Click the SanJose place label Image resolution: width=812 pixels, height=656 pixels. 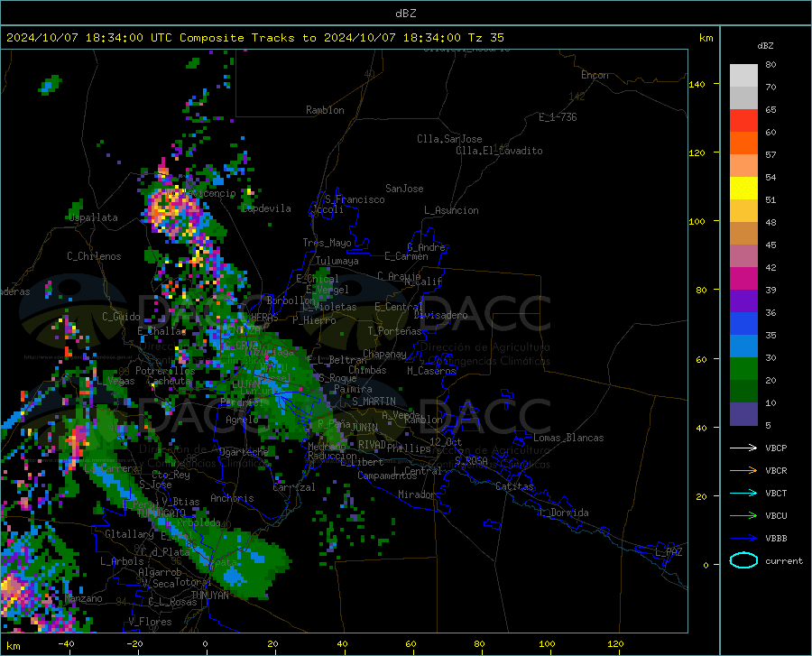tap(404, 189)
